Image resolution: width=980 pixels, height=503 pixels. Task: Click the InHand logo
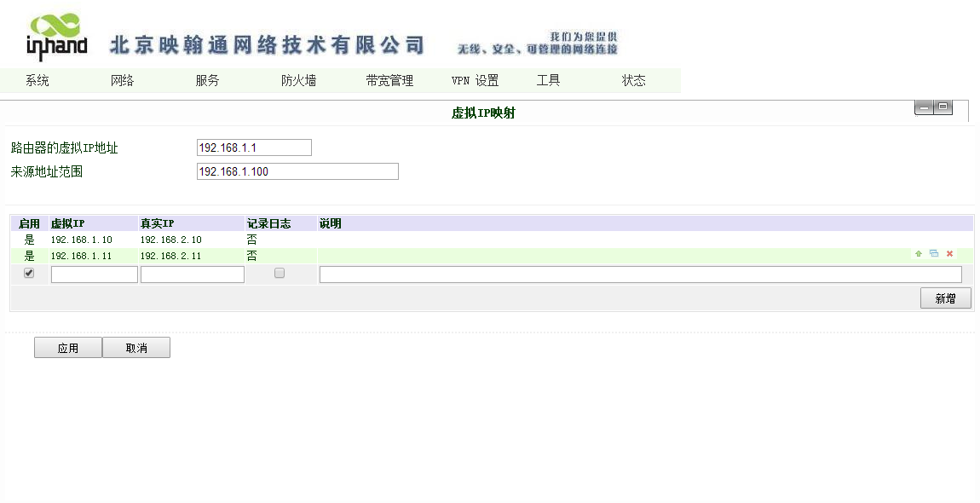pyautogui.click(x=56, y=38)
